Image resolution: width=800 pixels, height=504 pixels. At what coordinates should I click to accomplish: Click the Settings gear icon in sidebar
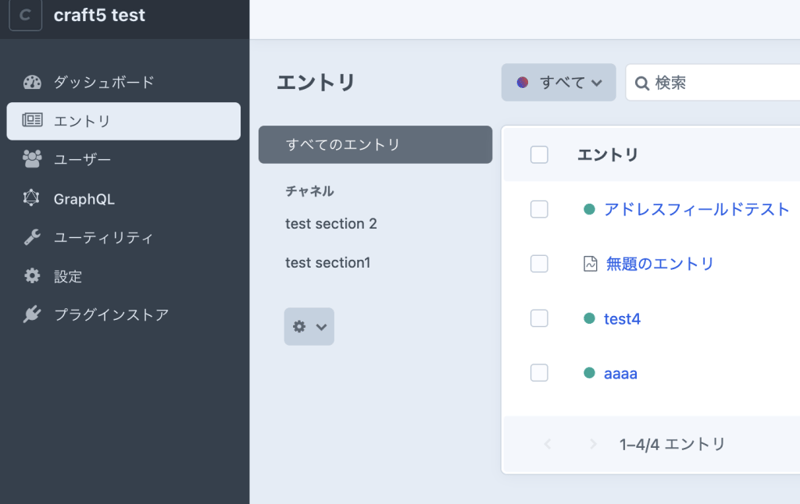tap(32, 276)
